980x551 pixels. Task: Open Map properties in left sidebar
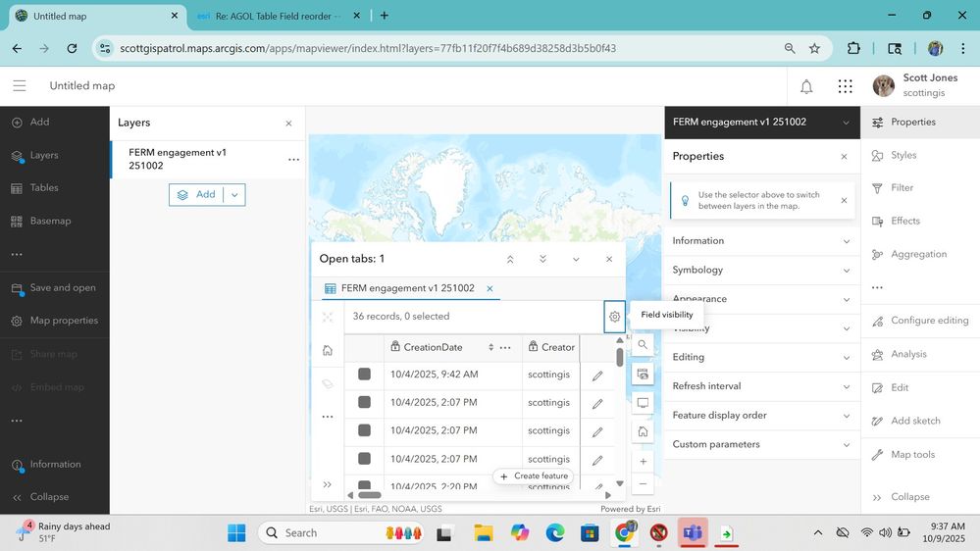[x=55, y=321]
